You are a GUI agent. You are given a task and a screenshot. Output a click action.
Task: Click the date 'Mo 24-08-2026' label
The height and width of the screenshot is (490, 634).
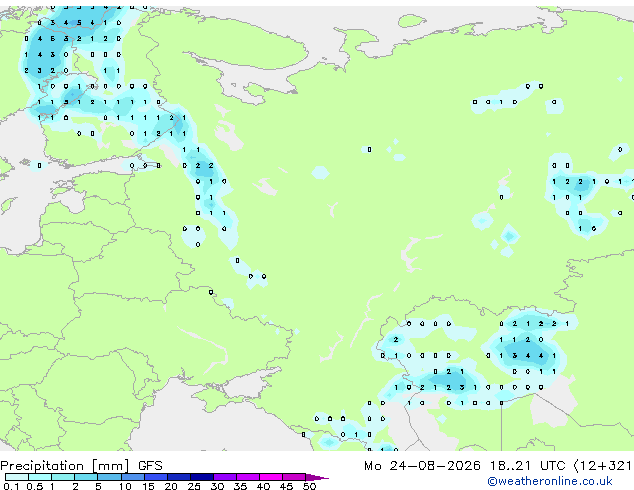tap(422, 466)
